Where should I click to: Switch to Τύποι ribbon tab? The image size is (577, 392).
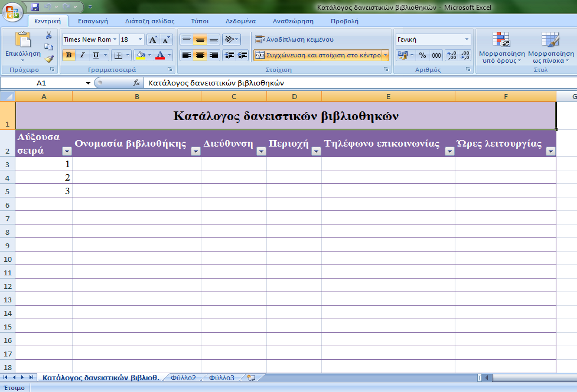pos(200,21)
